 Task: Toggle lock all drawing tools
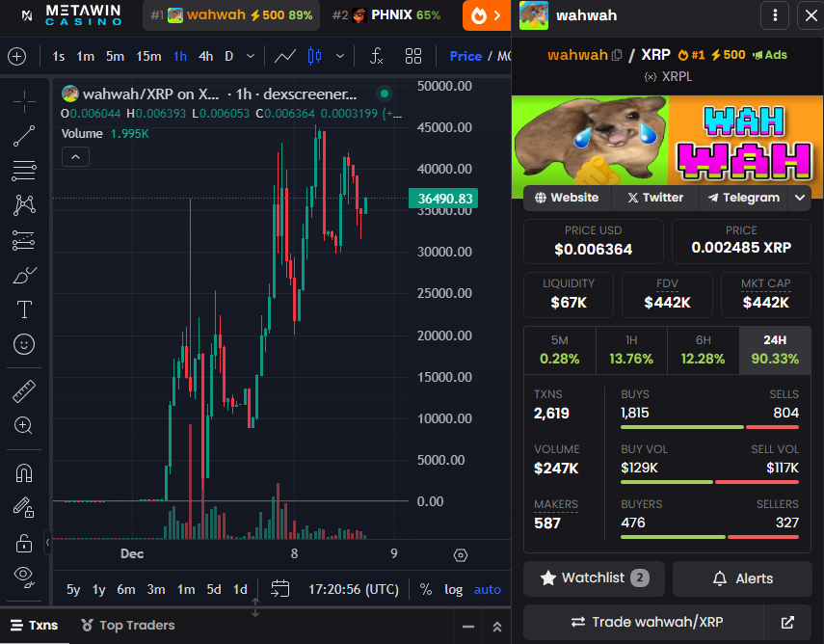(24, 543)
